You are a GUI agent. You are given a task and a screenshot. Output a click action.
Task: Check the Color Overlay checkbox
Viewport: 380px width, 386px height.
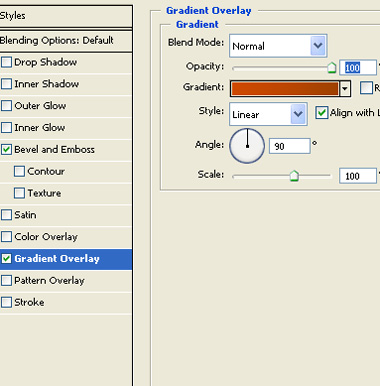coord(6,237)
